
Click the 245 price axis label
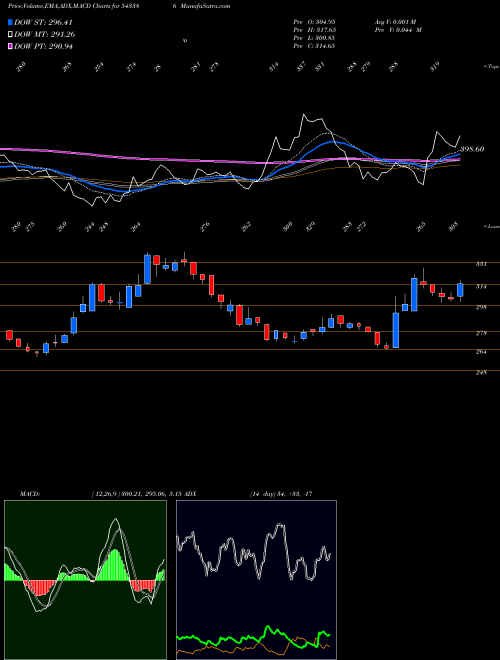[x=481, y=373]
